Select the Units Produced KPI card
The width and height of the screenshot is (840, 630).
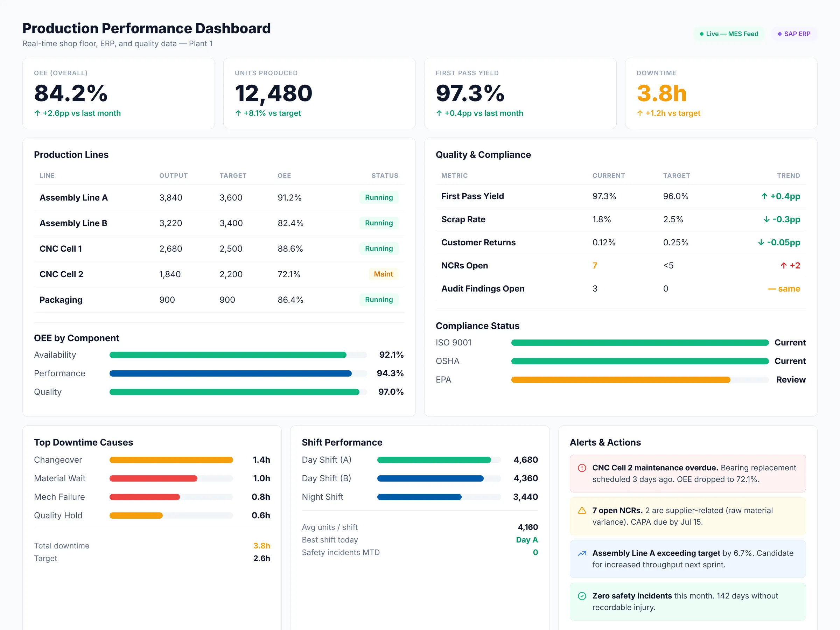tap(319, 93)
